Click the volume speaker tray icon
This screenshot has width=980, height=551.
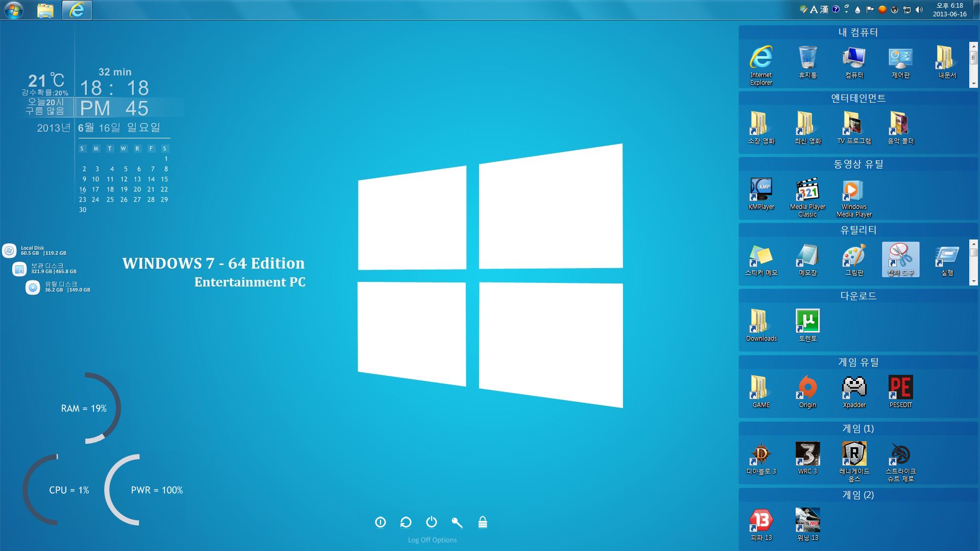pos(919,9)
